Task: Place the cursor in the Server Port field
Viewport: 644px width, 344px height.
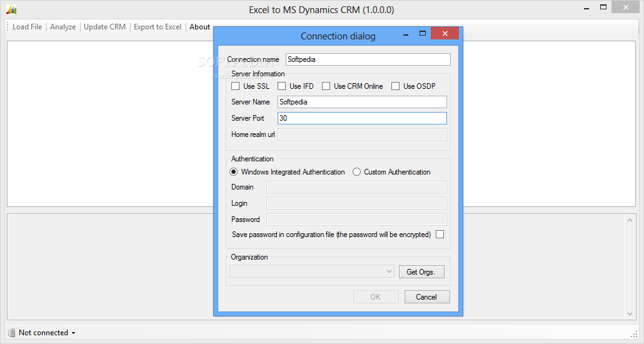Action: [362, 118]
